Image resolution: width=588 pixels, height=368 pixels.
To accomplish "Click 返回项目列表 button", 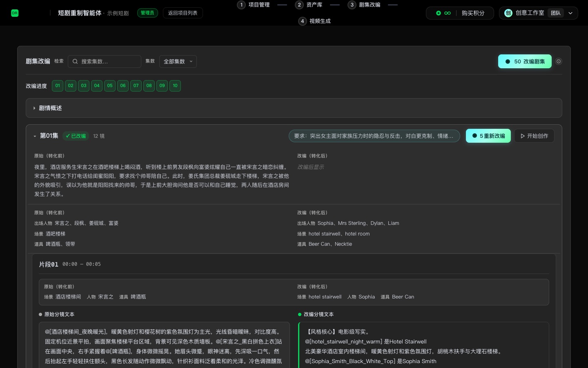I will [x=183, y=13].
